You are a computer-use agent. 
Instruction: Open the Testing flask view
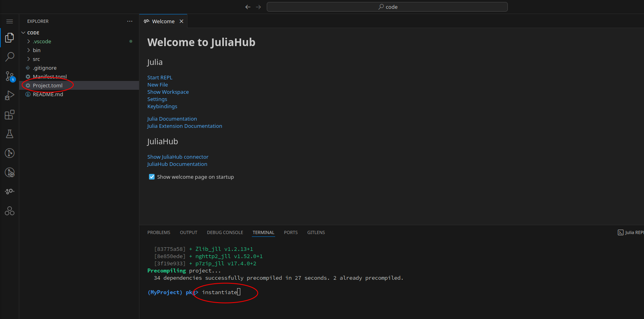(10, 134)
